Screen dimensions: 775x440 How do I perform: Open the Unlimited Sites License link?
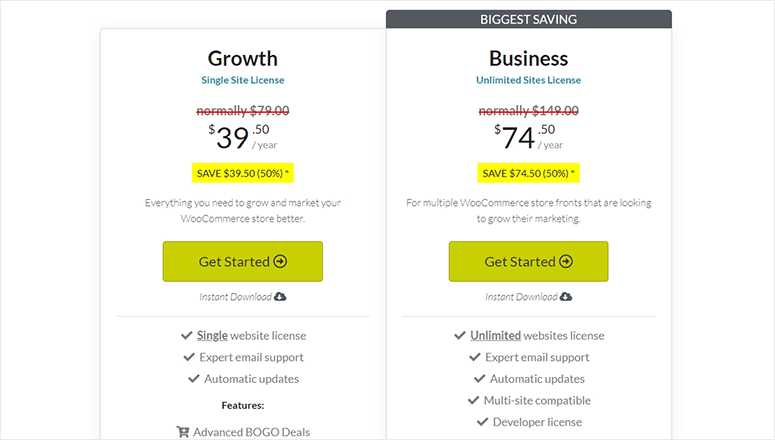pos(528,80)
